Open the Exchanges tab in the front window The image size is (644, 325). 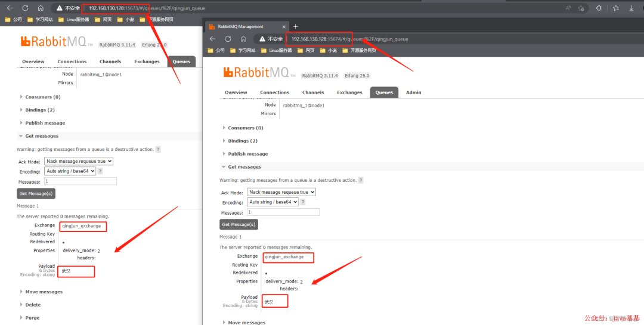click(349, 92)
